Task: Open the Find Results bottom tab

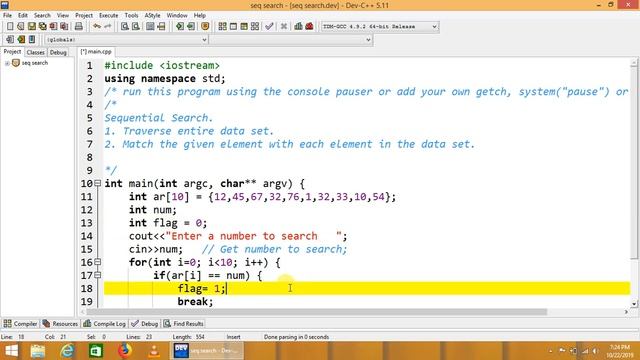Action: (184, 324)
